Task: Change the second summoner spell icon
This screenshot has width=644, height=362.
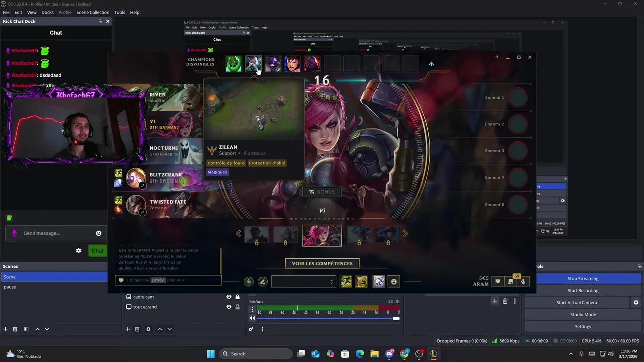Action: (x=362, y=282)
